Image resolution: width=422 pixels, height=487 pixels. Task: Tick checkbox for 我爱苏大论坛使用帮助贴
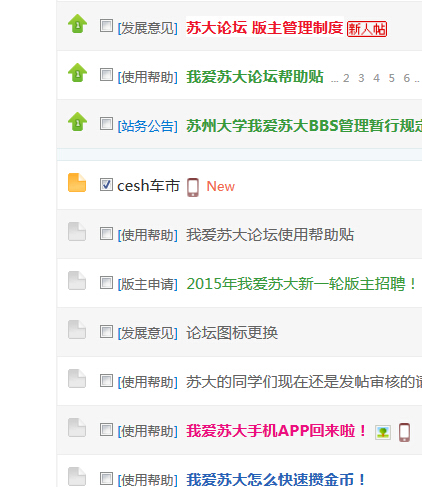(106, 234)
